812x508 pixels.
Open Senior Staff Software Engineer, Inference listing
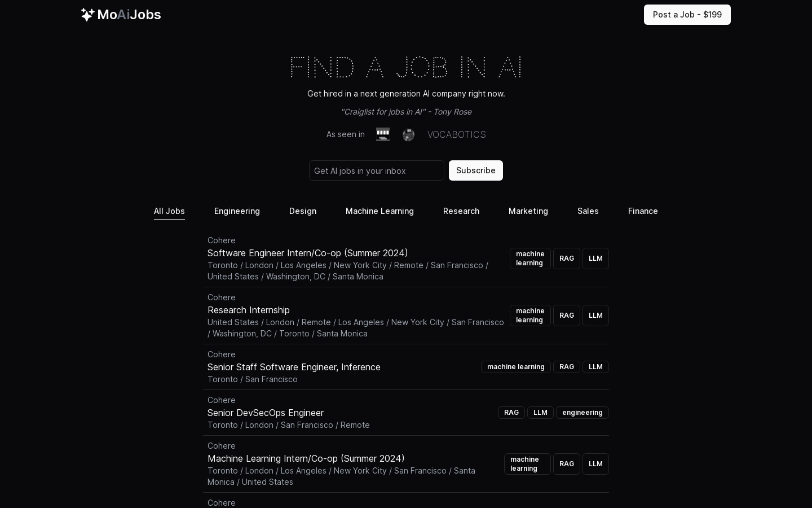pyautogui.click(x=294, y=367)
